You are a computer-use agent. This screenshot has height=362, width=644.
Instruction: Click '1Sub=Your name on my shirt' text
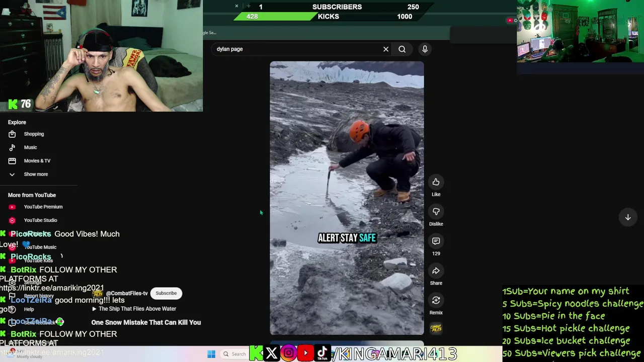point(566,291)
